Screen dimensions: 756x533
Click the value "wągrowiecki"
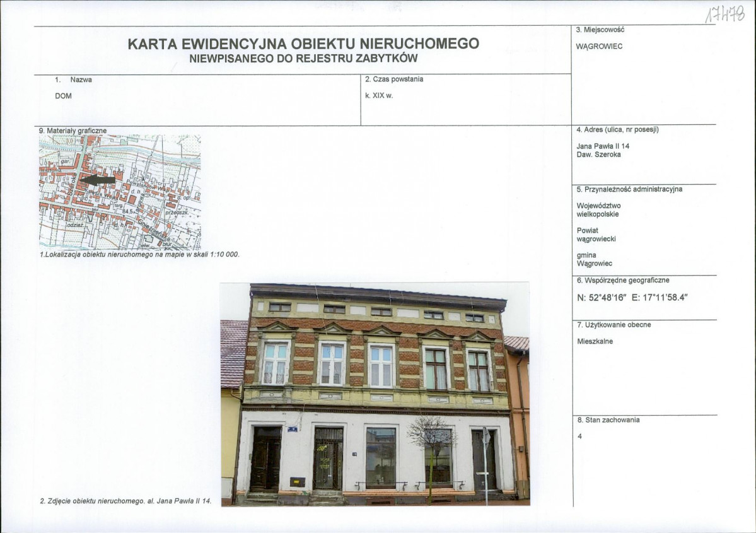596,239
